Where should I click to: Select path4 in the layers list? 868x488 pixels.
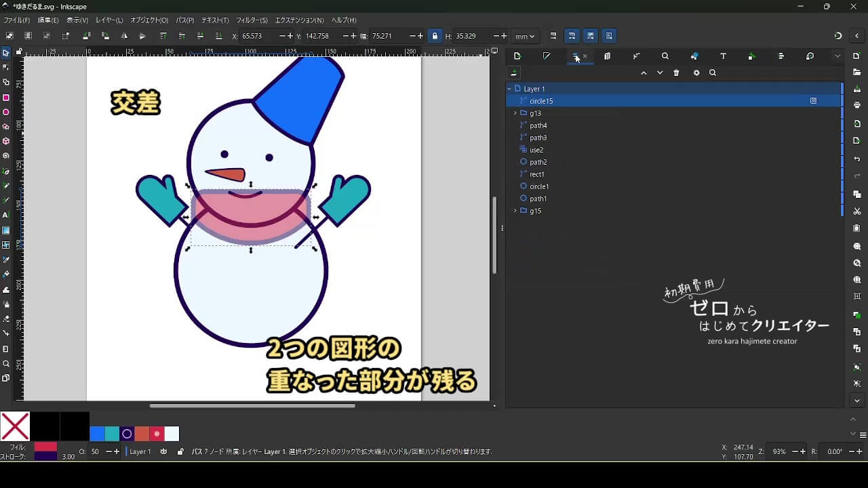click(x=538, y=125)
